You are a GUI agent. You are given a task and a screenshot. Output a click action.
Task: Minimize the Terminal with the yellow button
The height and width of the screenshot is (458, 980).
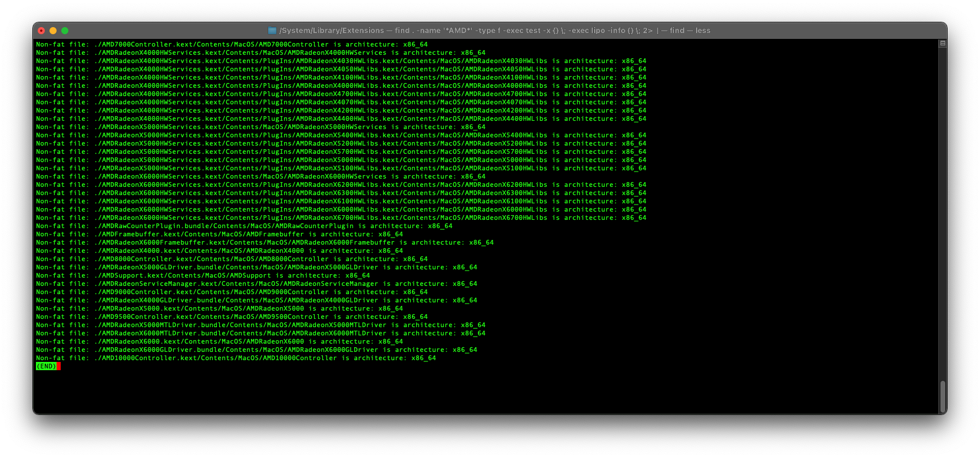53,31
